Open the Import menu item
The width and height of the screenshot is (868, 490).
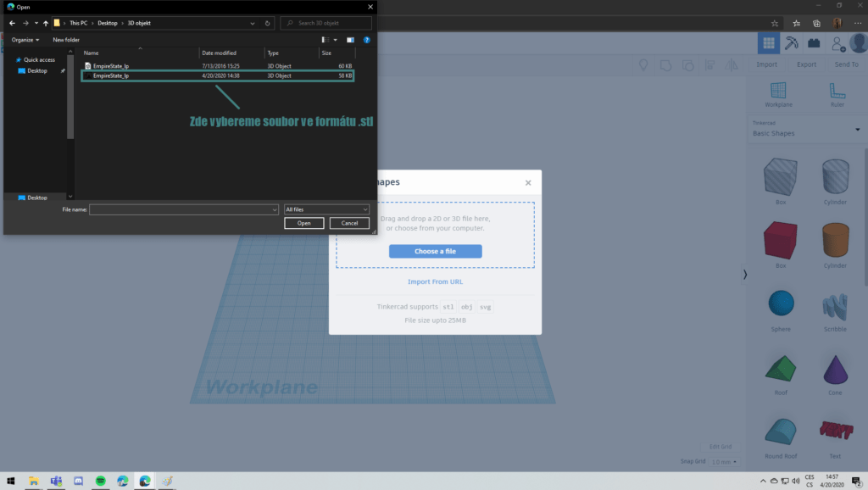tap(766, 64)
